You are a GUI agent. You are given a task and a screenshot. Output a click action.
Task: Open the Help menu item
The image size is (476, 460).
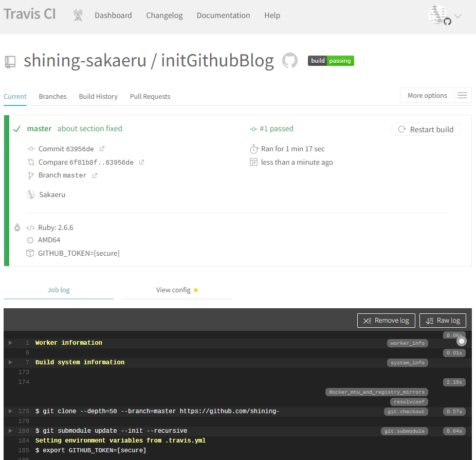tap(272, 15)
